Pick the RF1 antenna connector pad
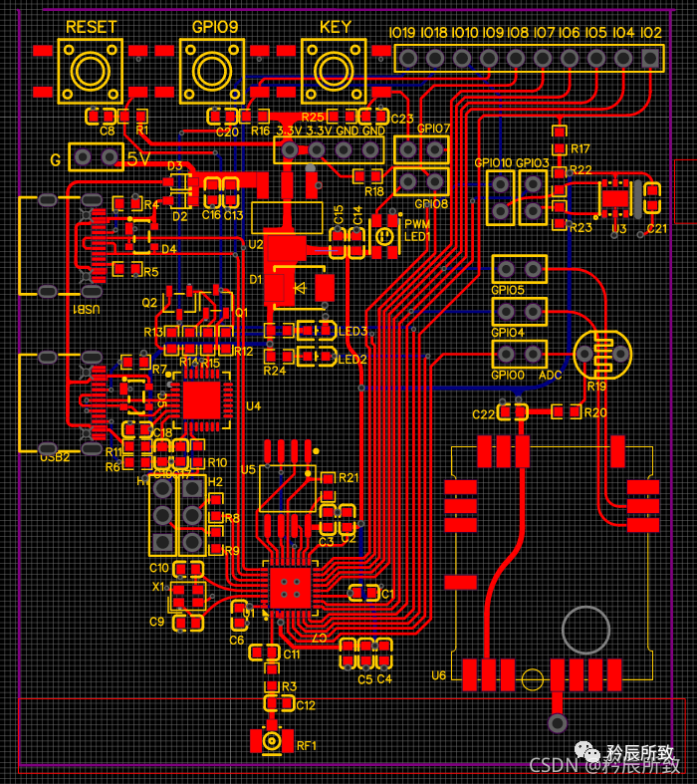 click(271, 741)
